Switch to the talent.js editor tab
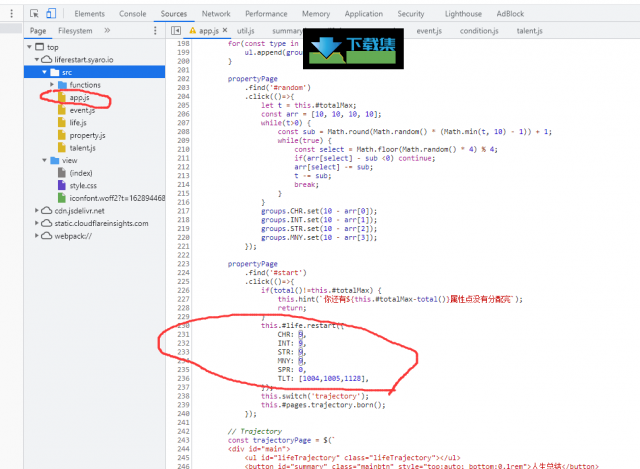The width and height of the screenshot is (640, 469). [x=529, y=31]
